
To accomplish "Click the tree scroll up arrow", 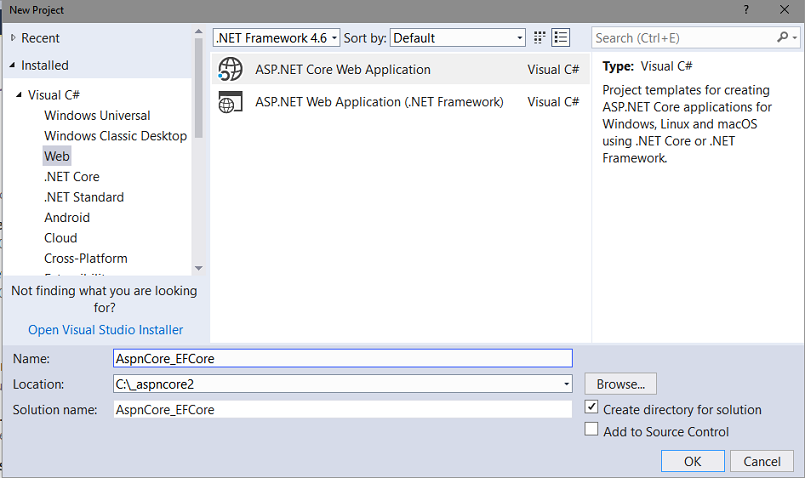I will pos(199,32).
